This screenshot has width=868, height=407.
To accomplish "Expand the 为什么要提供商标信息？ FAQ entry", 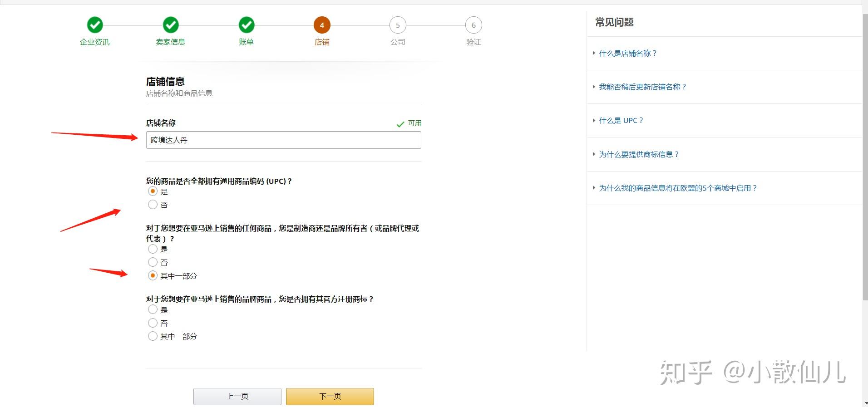I will tap(639, 155).
